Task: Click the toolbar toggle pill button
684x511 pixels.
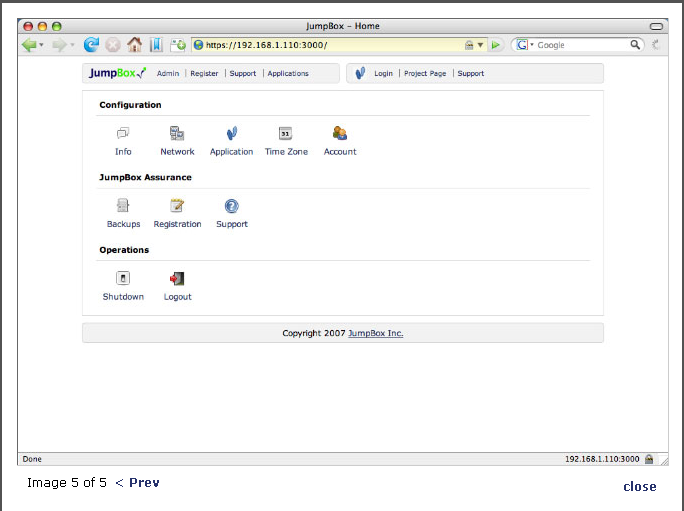Action: 656,26
